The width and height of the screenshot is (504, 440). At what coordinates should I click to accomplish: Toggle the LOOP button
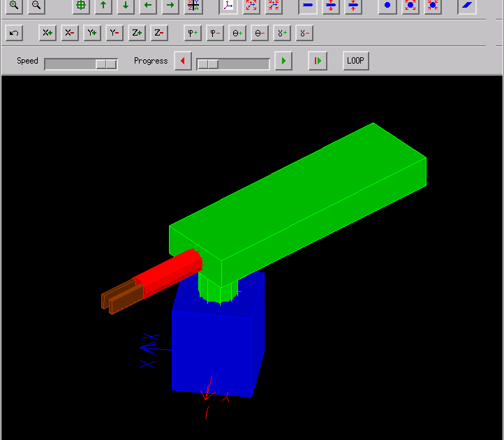(x=355, y=61)
